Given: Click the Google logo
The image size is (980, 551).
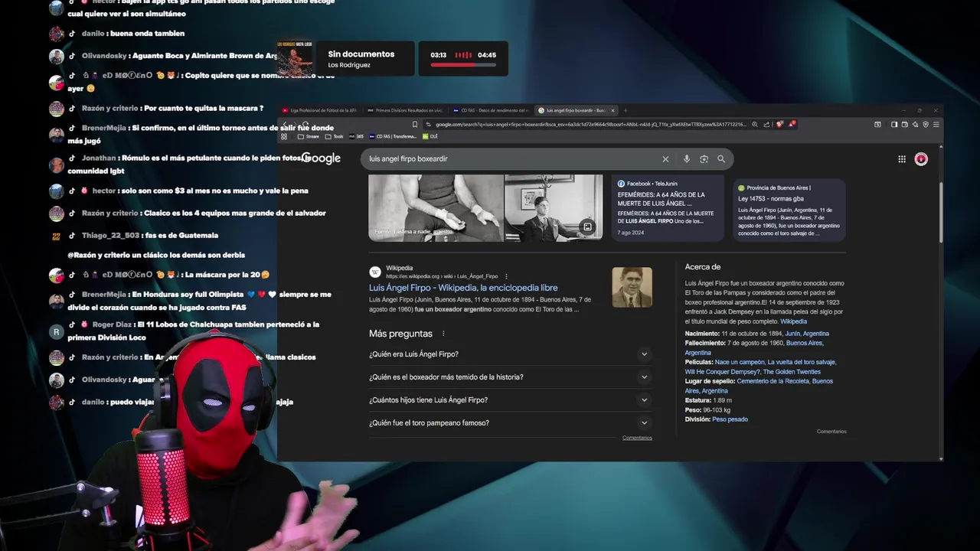Looking at the screenshot, I should (322, 158).
